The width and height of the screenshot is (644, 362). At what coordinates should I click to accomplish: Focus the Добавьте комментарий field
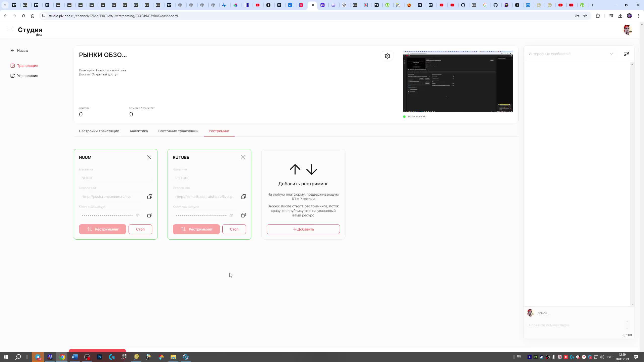[576, 325]
